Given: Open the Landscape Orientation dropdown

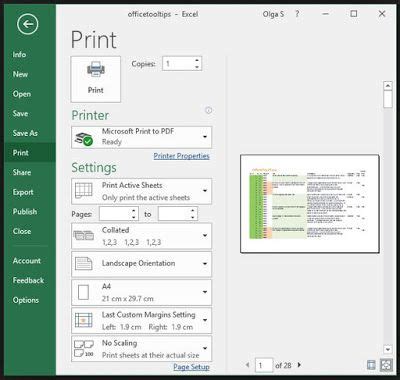Looking at the screenshot, I should coord(141,263).
